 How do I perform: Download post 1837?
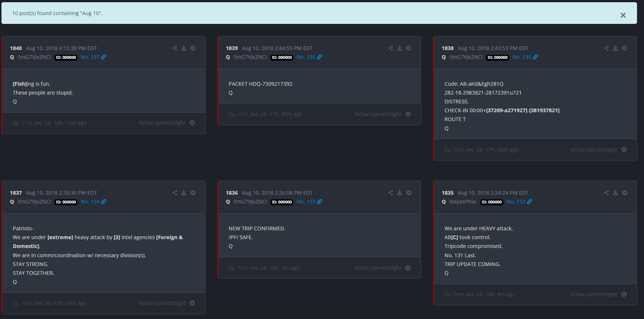[184, 193]
